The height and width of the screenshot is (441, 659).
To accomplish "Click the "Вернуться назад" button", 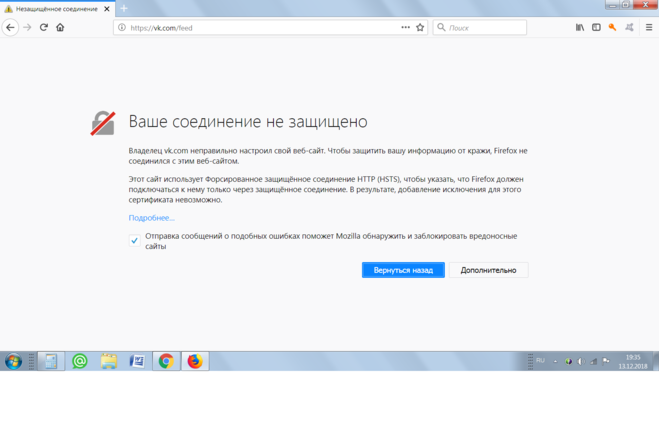I will tap(403, 270).
